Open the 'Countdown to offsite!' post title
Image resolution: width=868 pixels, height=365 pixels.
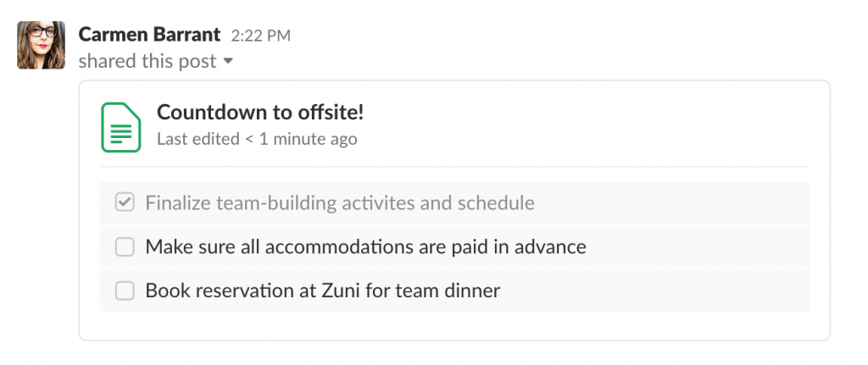pyautogui.click(x=260, y=113)
